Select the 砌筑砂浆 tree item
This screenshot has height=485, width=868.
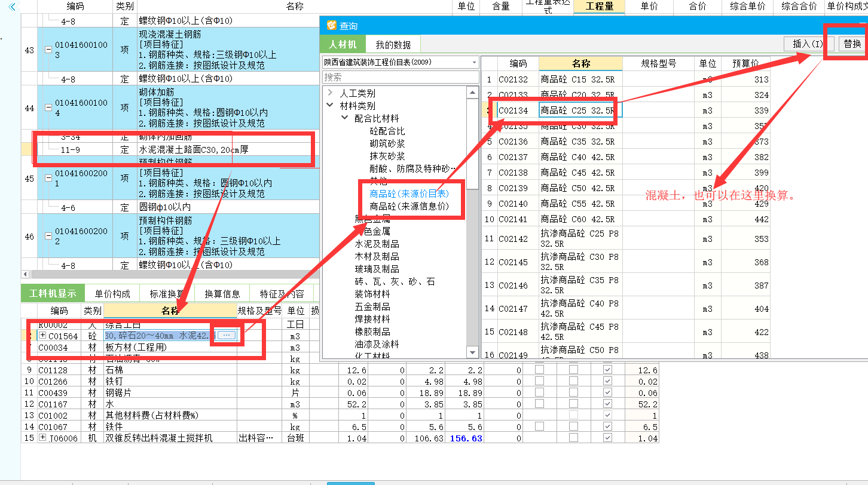[x=387, y=143]
